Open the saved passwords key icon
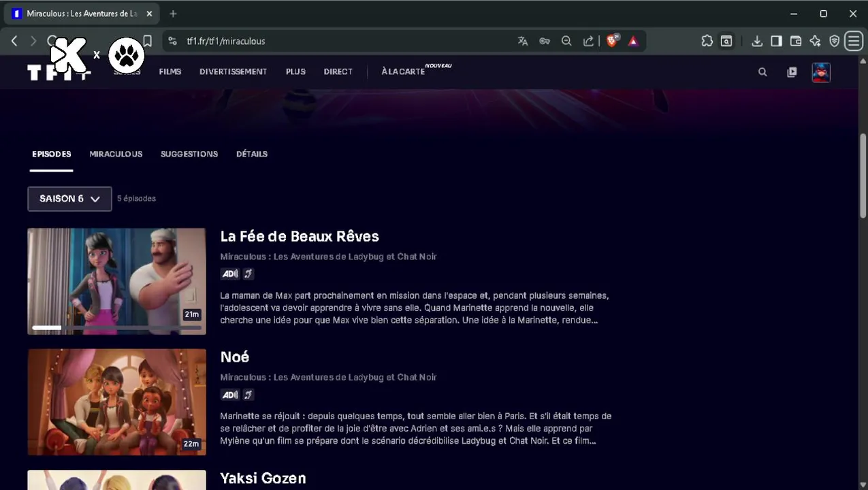Screen dimensions: 868x490 545,41
